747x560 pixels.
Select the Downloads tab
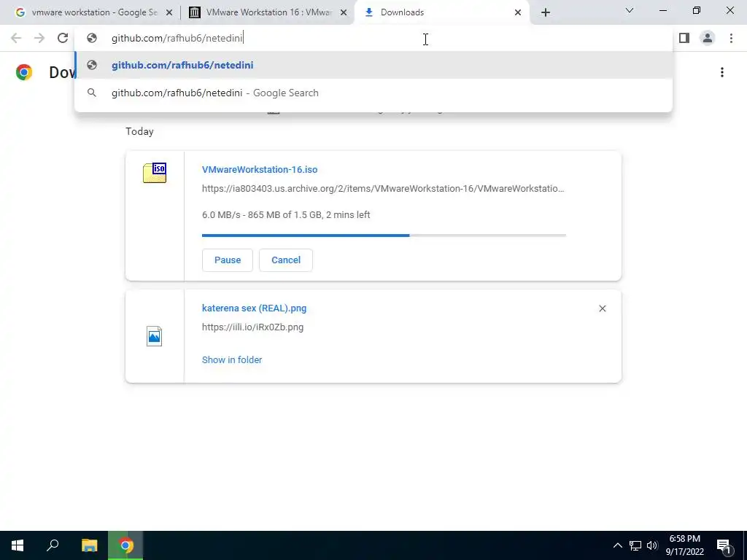coord(441,12)
